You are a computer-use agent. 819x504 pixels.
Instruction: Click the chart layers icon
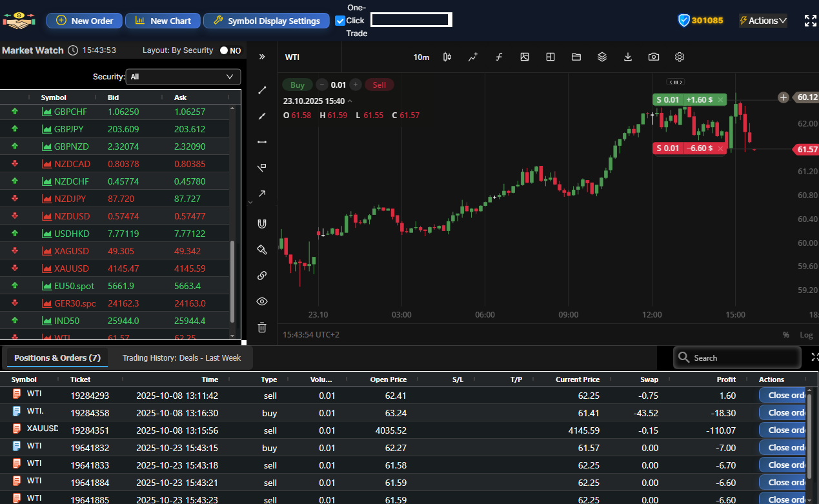(x=602, y=57)
